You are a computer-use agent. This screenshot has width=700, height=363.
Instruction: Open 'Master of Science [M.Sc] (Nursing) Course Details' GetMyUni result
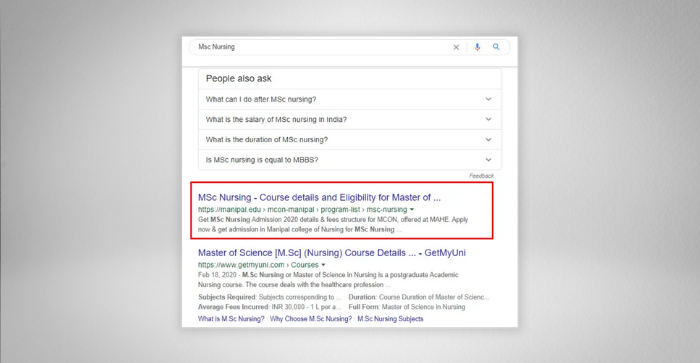pos(332,253)
